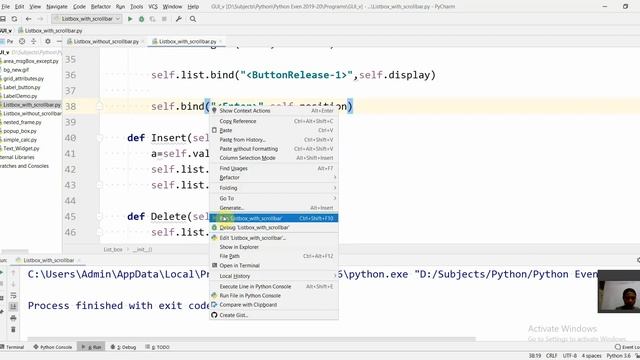Expand the Local History submenu
This screenshot has width=640, height=360.
pos(273,276)
